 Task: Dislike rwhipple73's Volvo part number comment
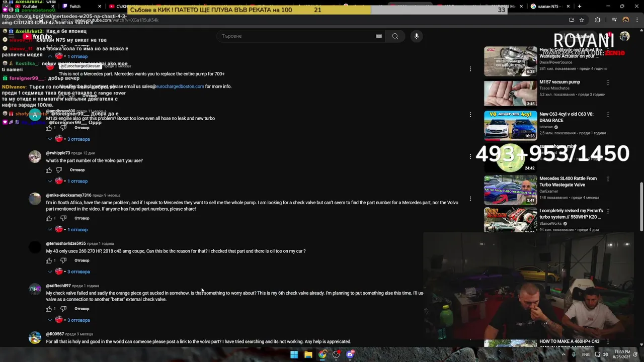point(59,170)
